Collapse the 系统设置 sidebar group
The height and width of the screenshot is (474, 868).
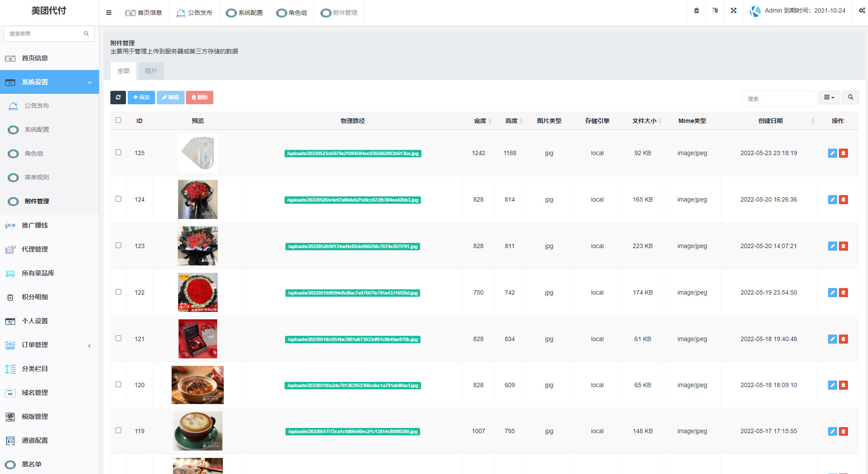(50, 82)
